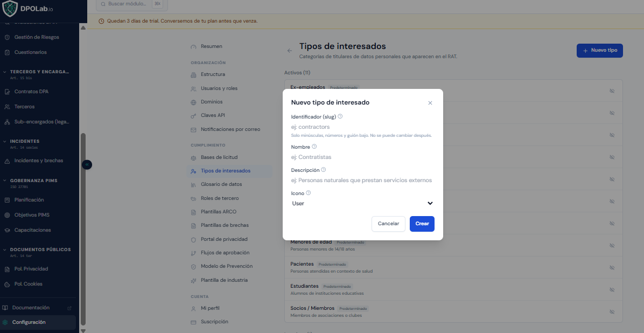Click the Nuevo tipo button
The image size is (644, 333).
(600, 51)
